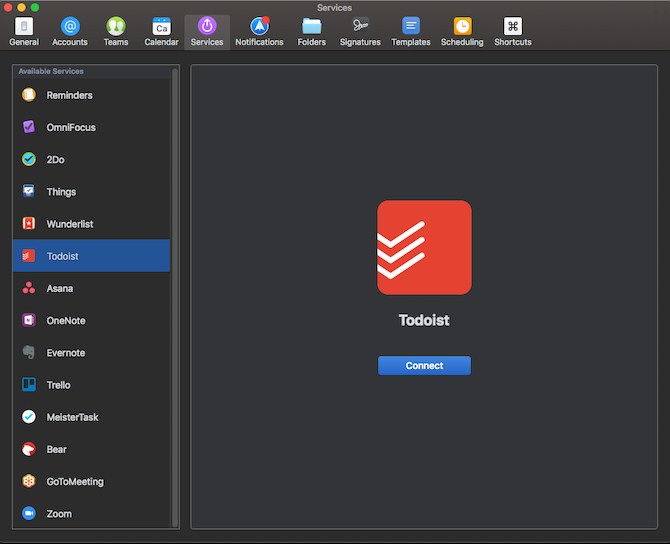Viewport: 670px width, 544px height.
Task: Click the Evernote elephant icon
Action: coord(29,353)
